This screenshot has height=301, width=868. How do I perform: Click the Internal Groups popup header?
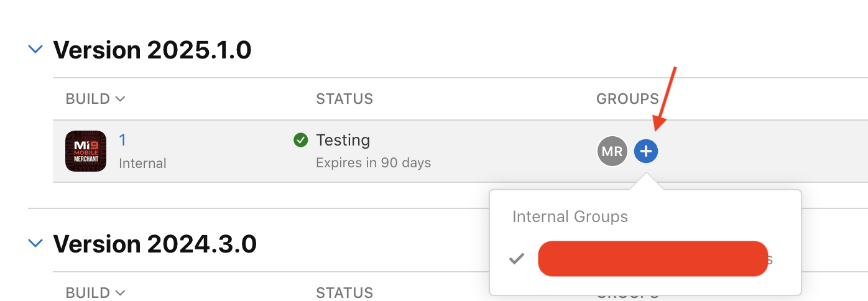coord(570,217)
